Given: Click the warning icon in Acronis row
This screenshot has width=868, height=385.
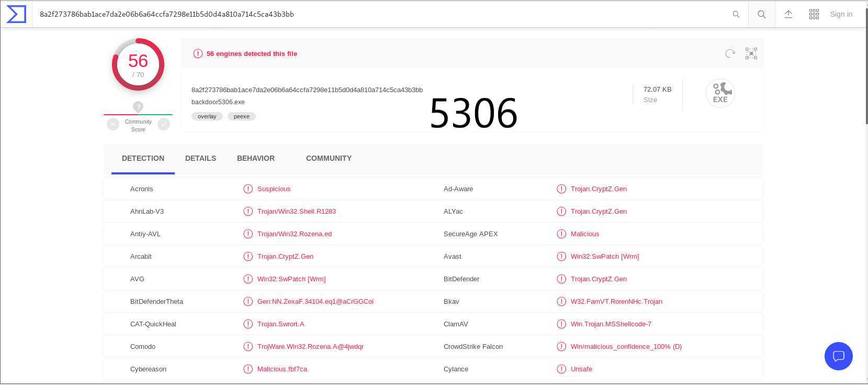Looking at the screenshot, I should click(248, 189).
